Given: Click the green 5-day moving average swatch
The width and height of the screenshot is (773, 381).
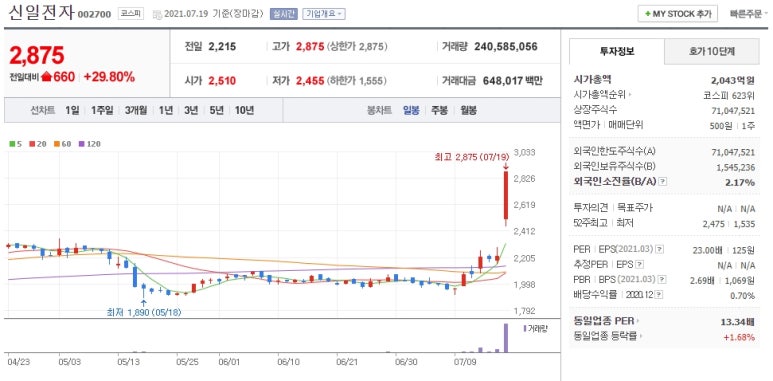Looking at the screenshot, I should pos(12,144).
